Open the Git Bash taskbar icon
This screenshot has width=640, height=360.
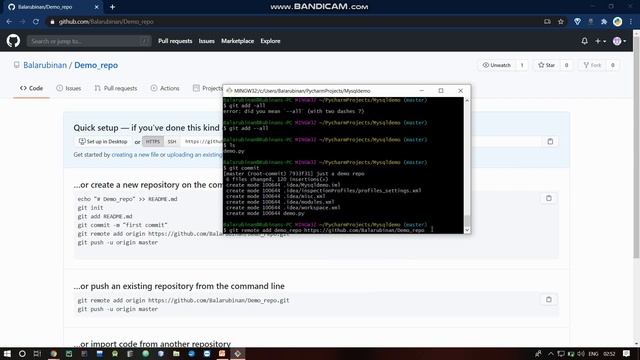238,353
